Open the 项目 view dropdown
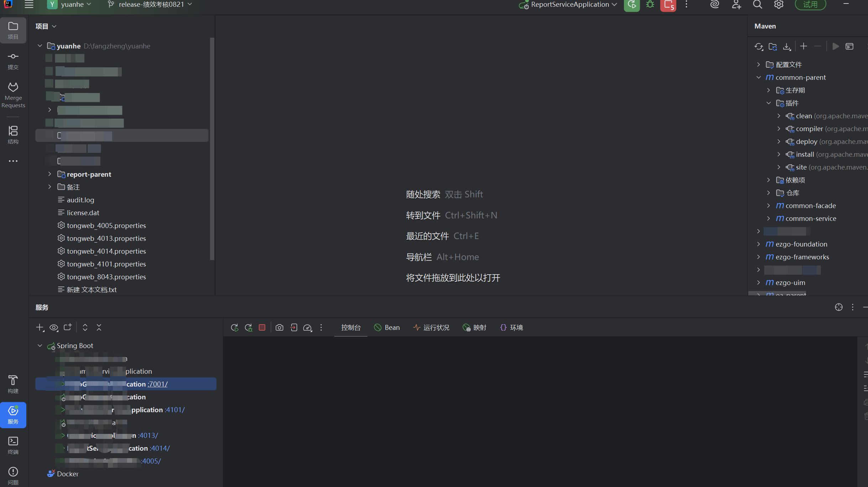This screenshot has width=868, height=487. (x=46, y=26)
